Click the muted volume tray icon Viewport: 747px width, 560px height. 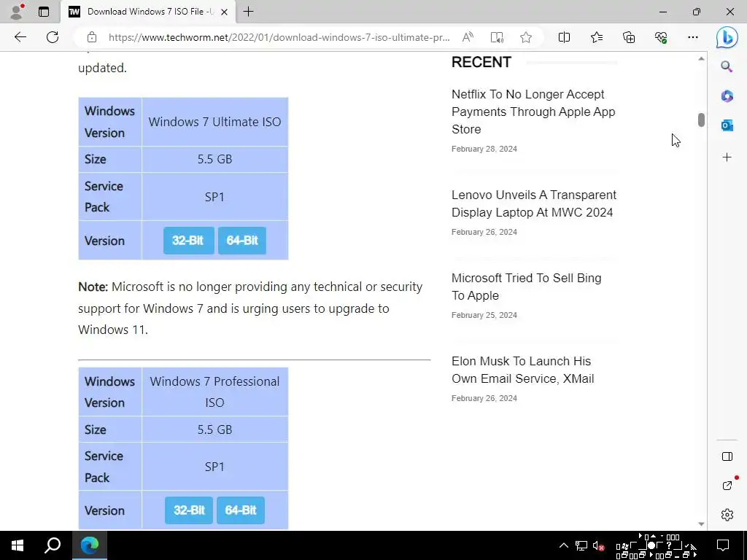598,545
